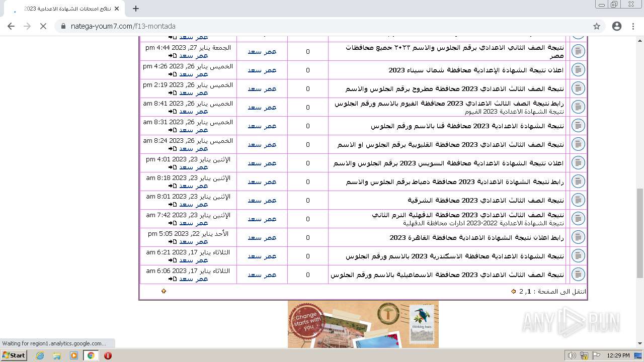Viewport: 644px width, 362px height.
Task: Click the topic icon in the Sharqia row
Action: tap(579, 200)
